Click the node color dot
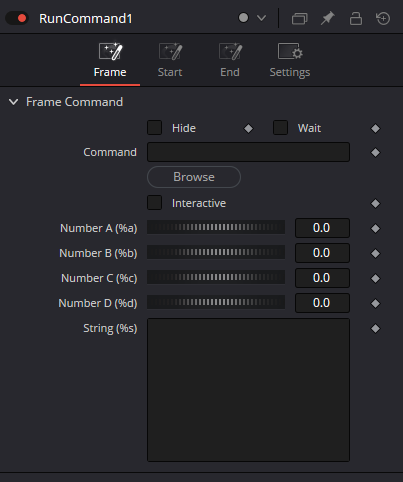 (243, 18)
